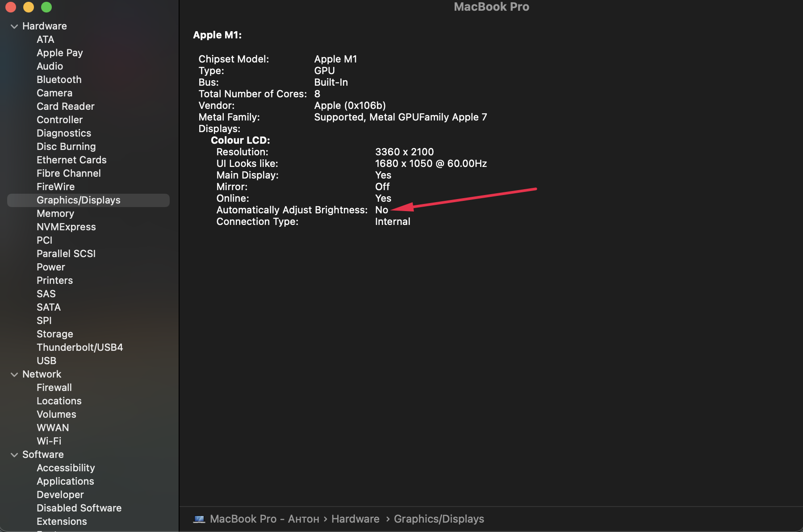
Task: View the Diagnostics entry
Action: pyautogui.click(x=64, y=133)
